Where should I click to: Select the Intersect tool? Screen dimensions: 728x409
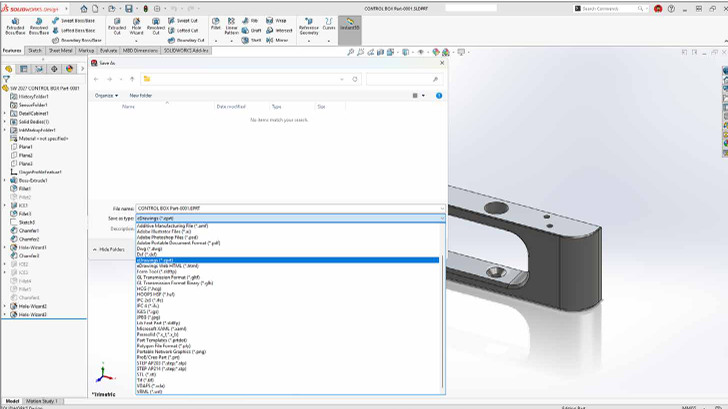point(279,30)
